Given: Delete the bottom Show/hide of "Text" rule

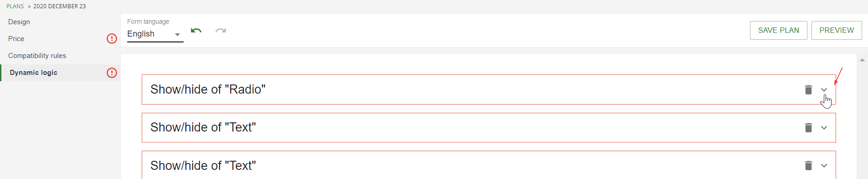Looking at the screenshot, I should 808,165.
